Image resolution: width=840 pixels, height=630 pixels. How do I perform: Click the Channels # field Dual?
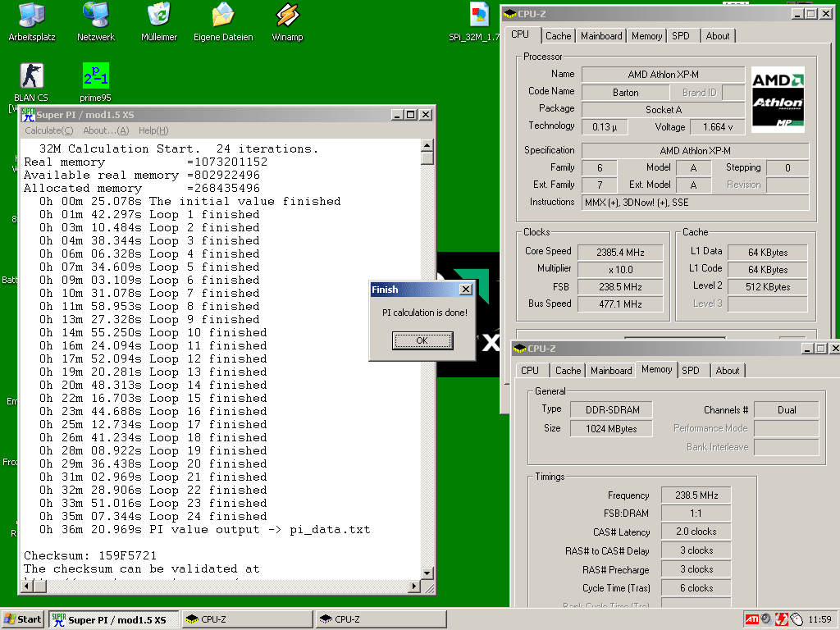[787, 410]
